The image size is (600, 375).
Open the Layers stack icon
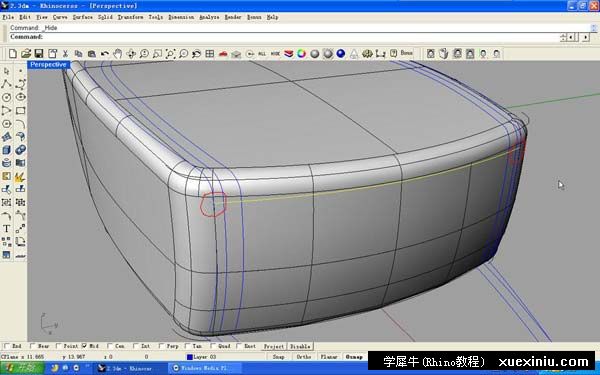point(289,54)
